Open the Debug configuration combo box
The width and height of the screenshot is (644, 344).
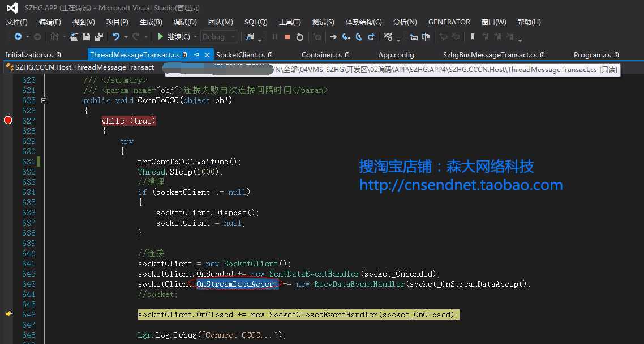click(219, 37)
